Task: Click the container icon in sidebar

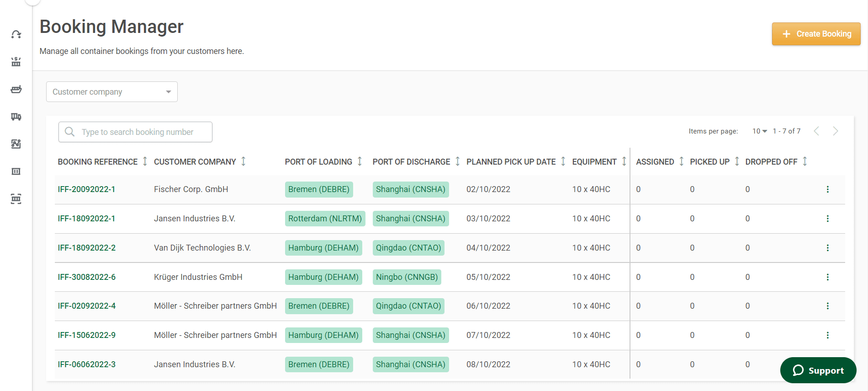Action: click(16, 171)
